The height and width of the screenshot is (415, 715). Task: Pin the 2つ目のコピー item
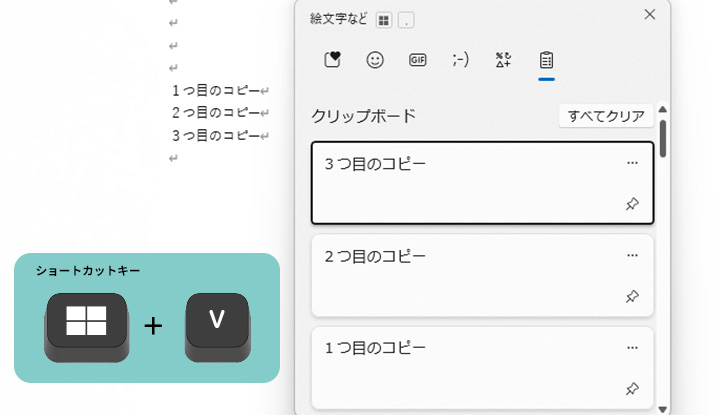632,296
